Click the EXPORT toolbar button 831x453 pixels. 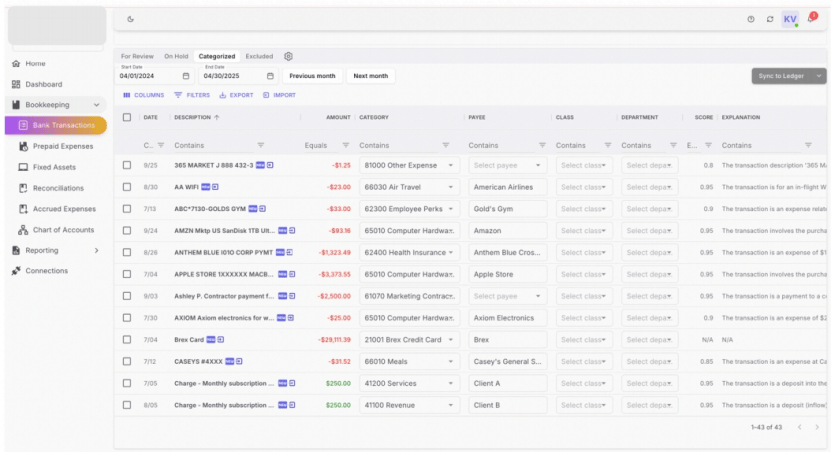pos(236,95)
